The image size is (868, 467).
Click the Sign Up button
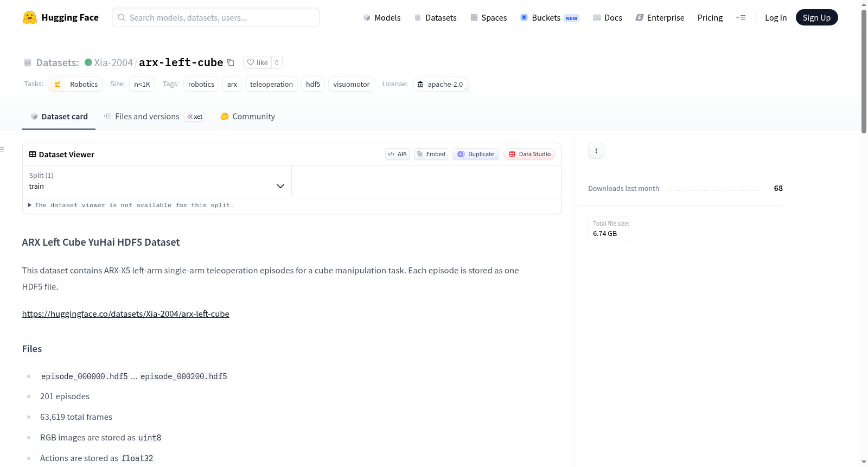pos(816,17)
